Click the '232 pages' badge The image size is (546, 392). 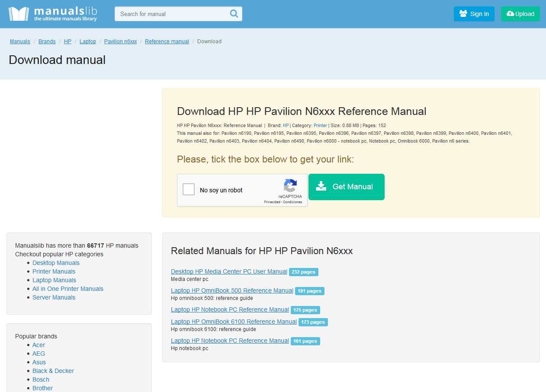[304, 272]
